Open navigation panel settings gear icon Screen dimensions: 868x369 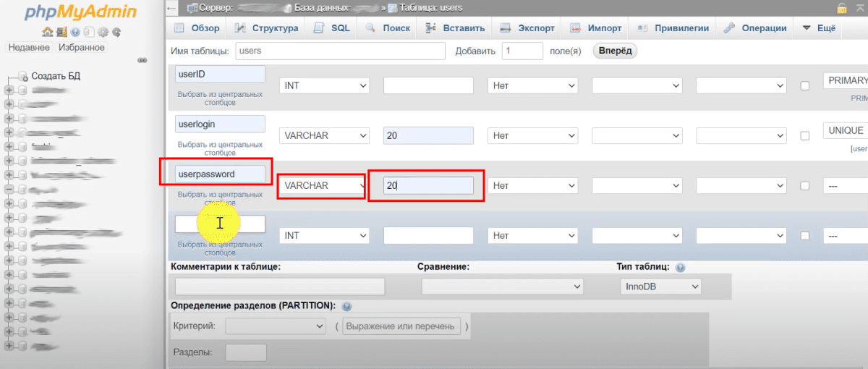[102, 33]
